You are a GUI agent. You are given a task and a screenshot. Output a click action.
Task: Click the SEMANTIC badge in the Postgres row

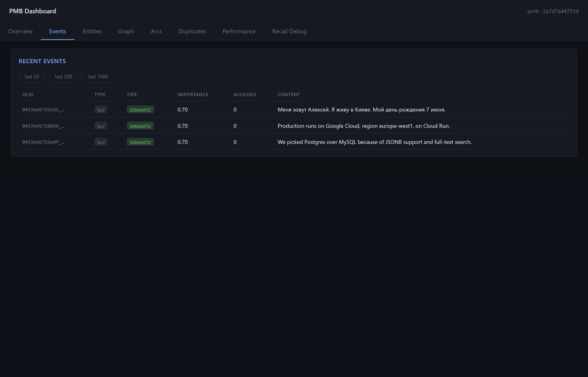click(x=140, y=142)
